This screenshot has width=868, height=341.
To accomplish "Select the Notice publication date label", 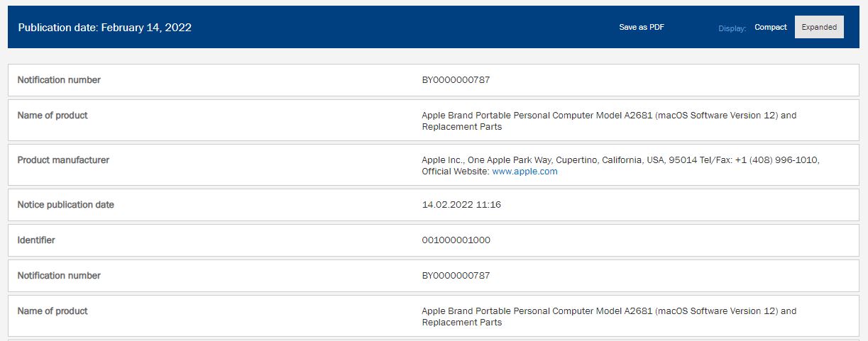I will tap(65, 205).
